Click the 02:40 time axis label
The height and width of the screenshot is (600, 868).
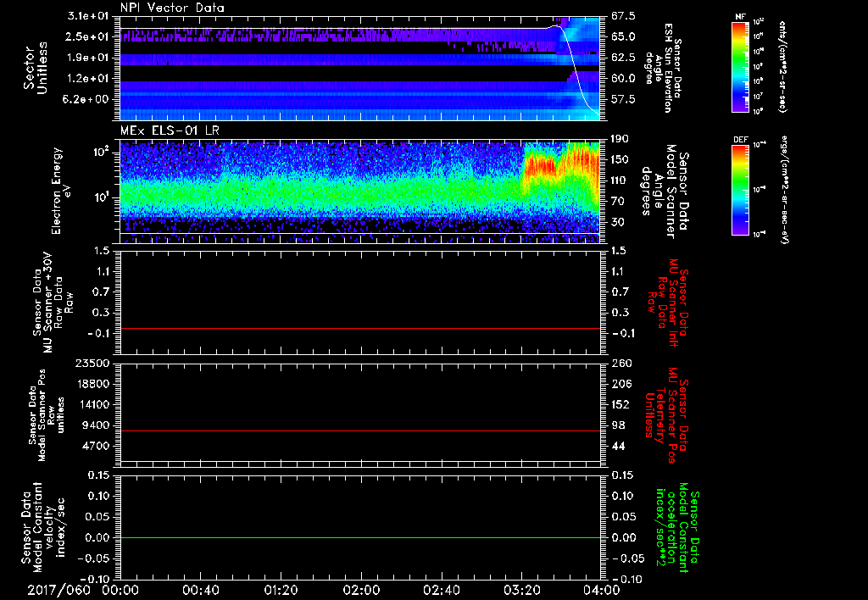click(441, 590)
